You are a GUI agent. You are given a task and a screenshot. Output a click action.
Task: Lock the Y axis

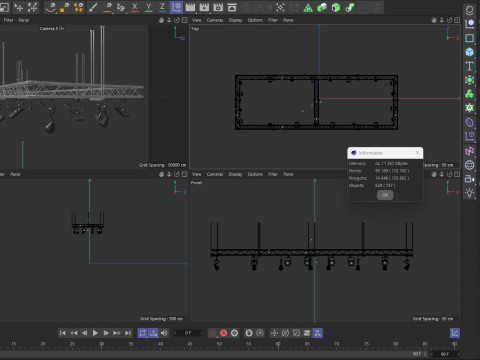149,7
